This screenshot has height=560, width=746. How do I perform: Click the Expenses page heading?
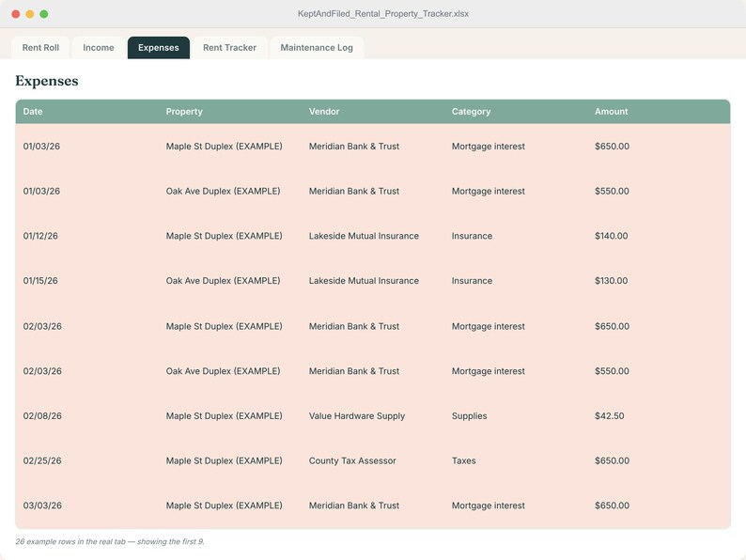point(47,81)
